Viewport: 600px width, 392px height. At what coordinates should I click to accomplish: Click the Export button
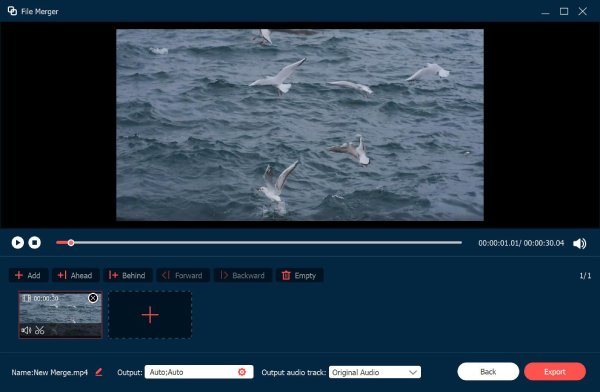pyautogui.click(x=555, y=371)
